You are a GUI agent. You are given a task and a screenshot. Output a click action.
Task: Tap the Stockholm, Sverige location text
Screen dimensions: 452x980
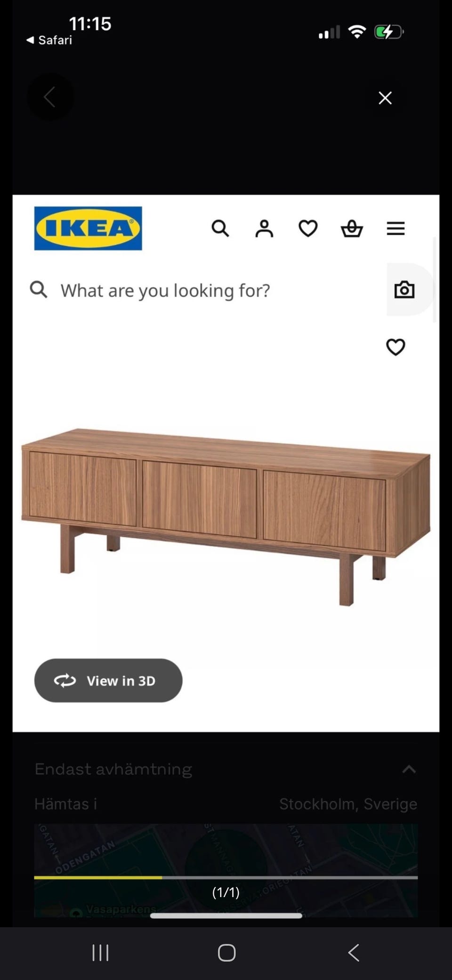[348, 804]
